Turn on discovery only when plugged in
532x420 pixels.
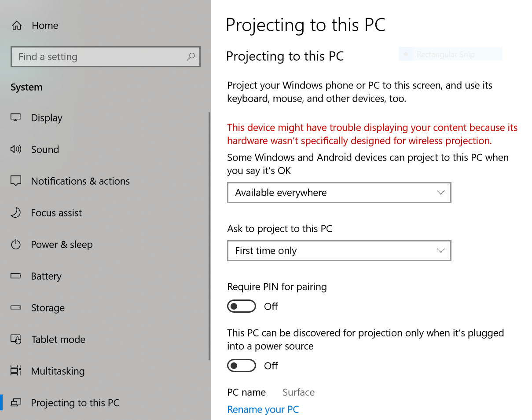pyautogui.click(x=242, y=365)
